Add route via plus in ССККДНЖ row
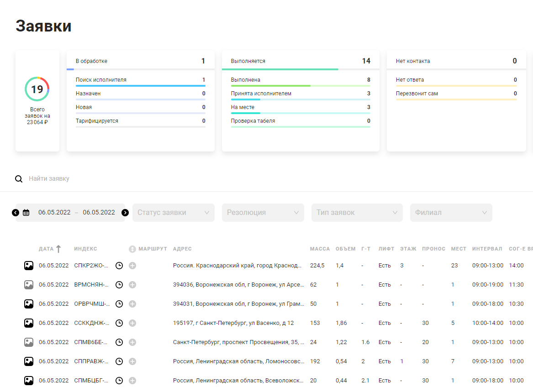 [x=132, y=323]
